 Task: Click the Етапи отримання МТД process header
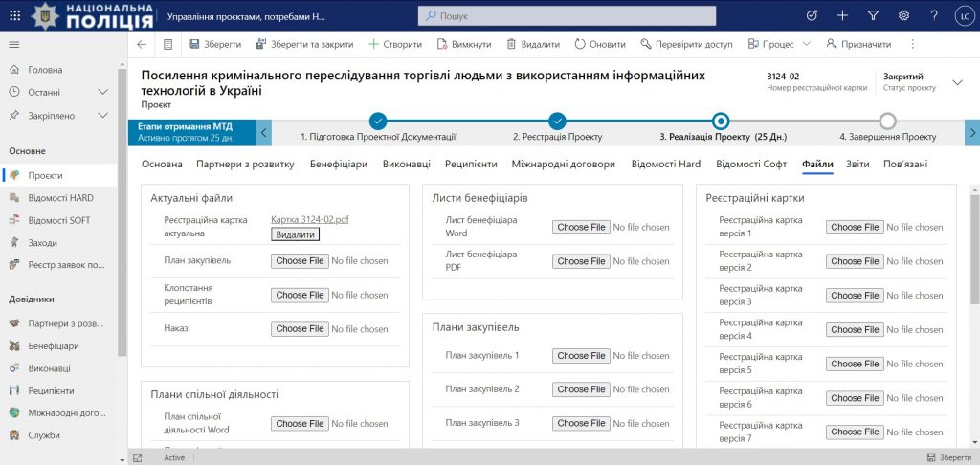191,132
